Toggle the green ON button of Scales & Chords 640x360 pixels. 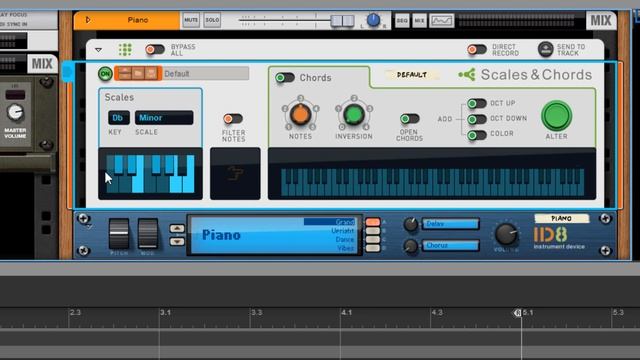click(105, 74)
